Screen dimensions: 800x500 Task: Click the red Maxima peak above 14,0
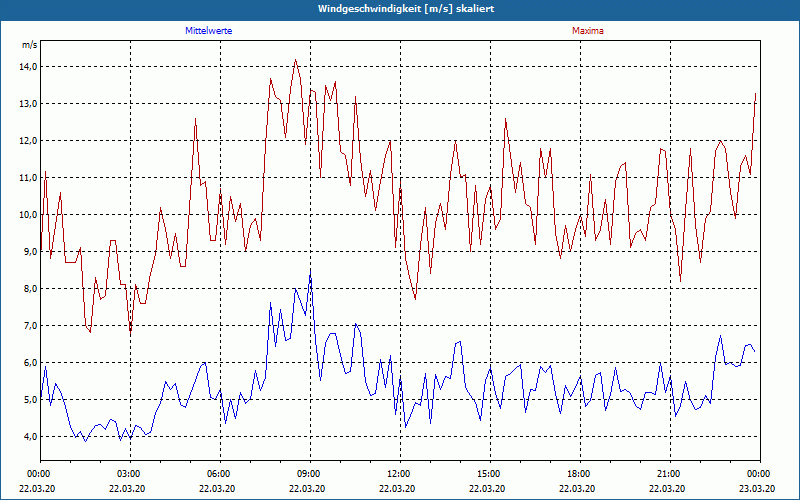[x=295, y=60]
